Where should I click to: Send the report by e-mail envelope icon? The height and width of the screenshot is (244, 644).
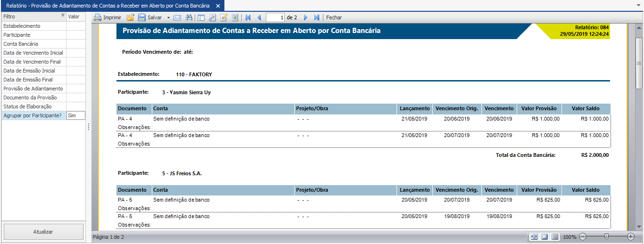click(177, 17)
